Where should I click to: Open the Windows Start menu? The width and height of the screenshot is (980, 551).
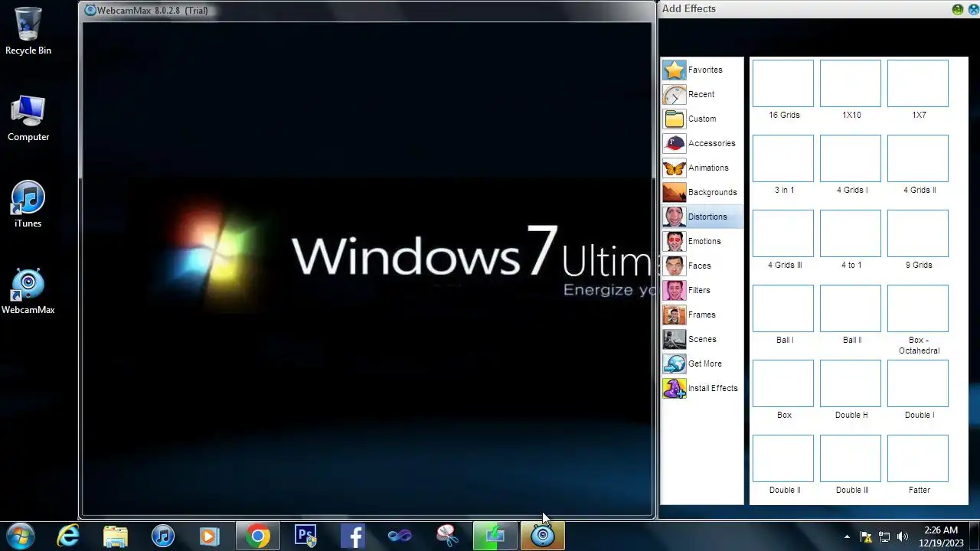(x=21, y=536)
